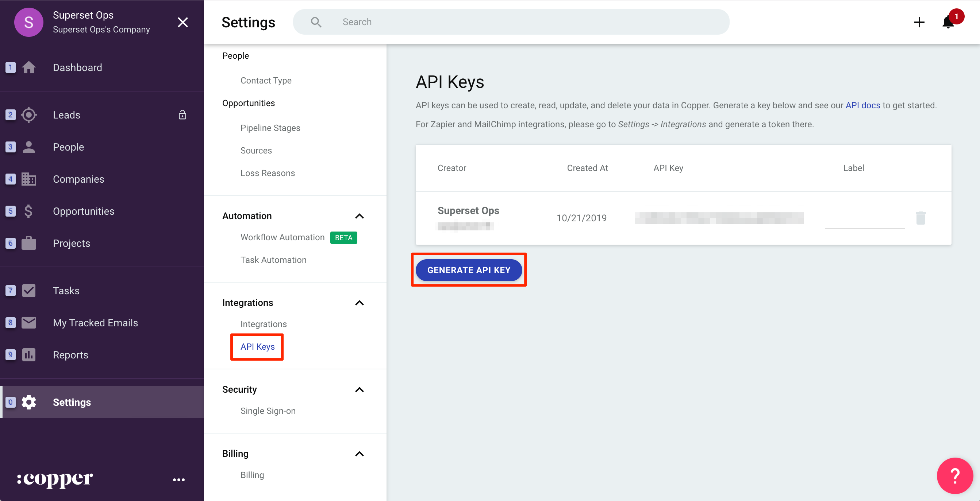Open the three-dots more menu
The height and width of the screenshot is (501, 980).
pyautogui.click(x=179, y=480)
